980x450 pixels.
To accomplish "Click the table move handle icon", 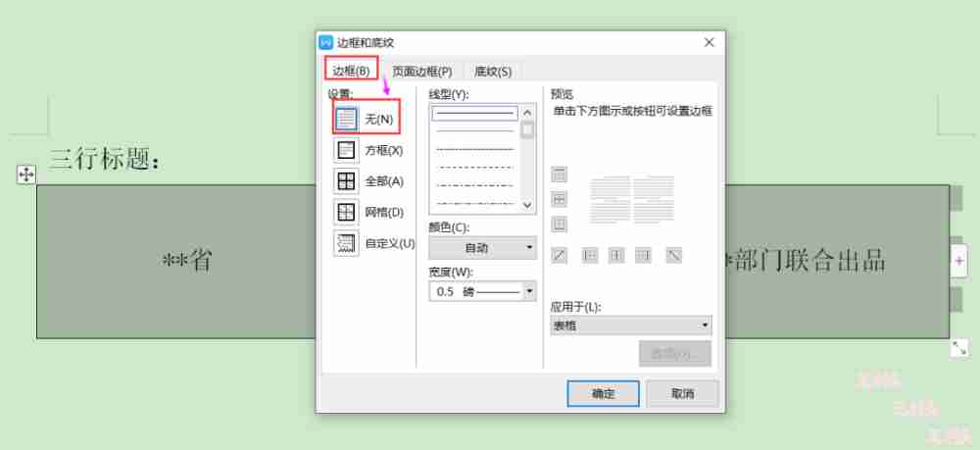I will 26,174.
